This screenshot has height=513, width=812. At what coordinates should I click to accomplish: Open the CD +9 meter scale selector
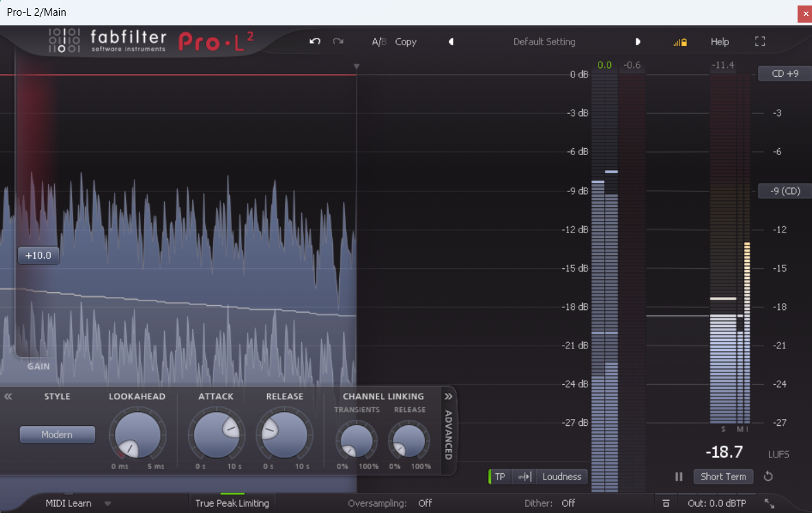pyautogui.click(x=785, y=73)
